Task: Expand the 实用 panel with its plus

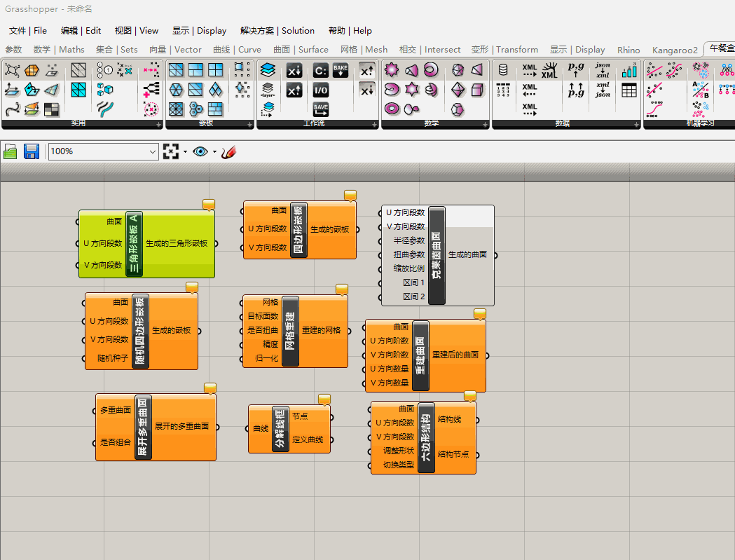Action: [159, 124]
